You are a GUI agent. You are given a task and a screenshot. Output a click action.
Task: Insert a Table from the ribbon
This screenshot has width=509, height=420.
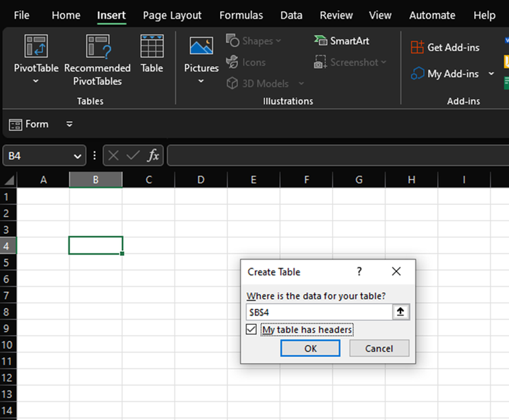click(152, 54)
